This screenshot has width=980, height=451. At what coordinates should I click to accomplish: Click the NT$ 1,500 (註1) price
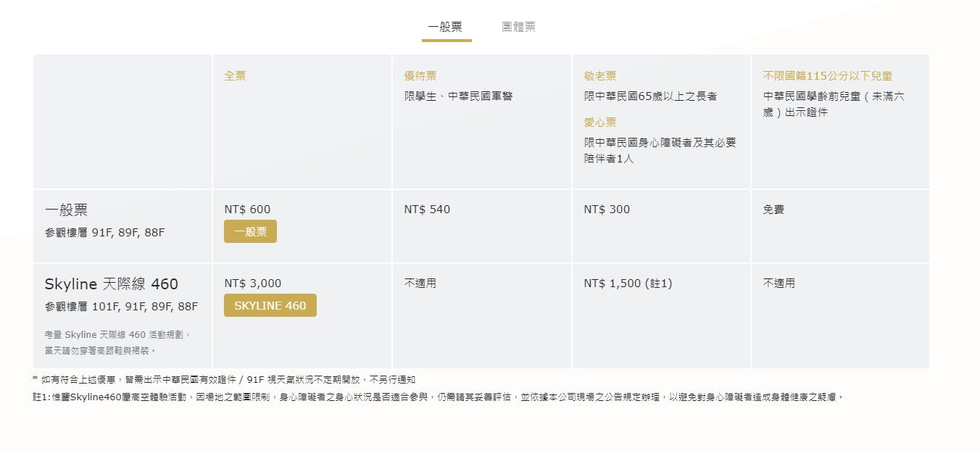click(628, 284)
